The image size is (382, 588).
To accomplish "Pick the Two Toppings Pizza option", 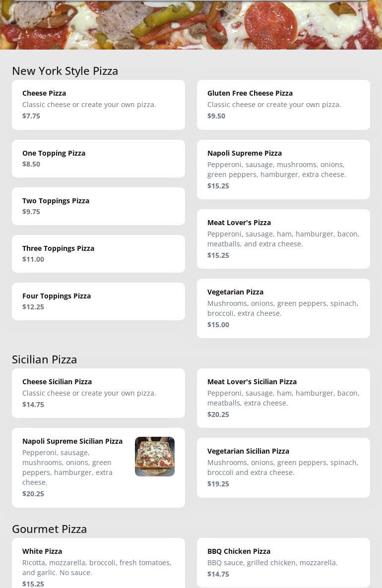I will (98, 206).
